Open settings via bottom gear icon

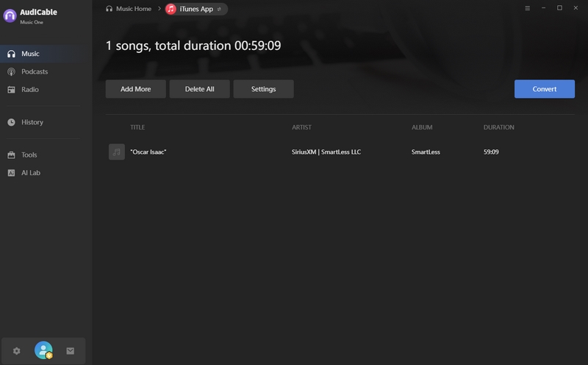(x=16, y=351)
